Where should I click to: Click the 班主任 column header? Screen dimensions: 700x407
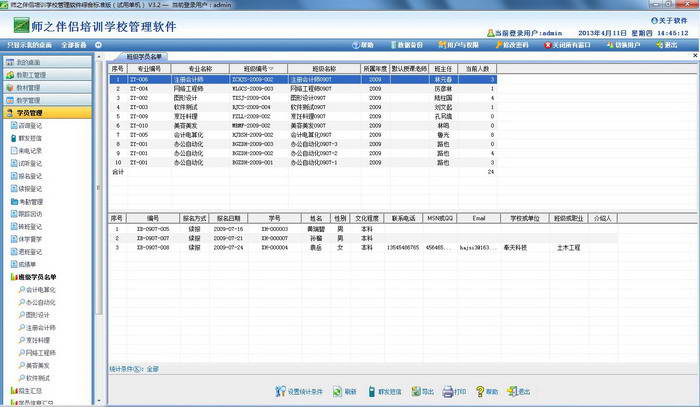click(x=443, y=69)
